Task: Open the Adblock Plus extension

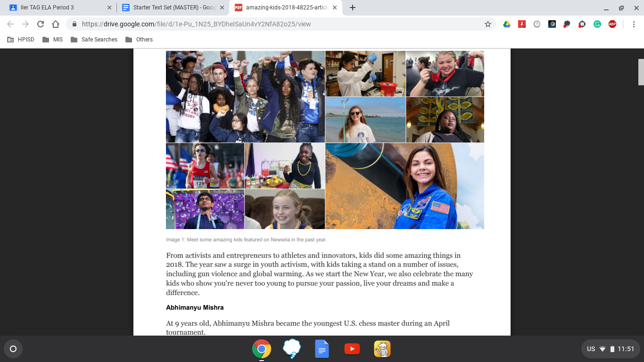Action: 612,24
